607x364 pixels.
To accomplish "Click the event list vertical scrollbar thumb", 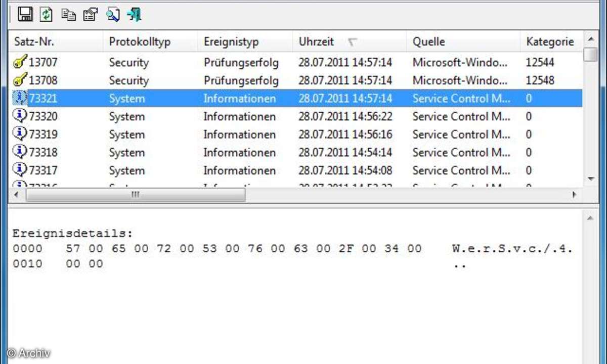I will [590, 54].
